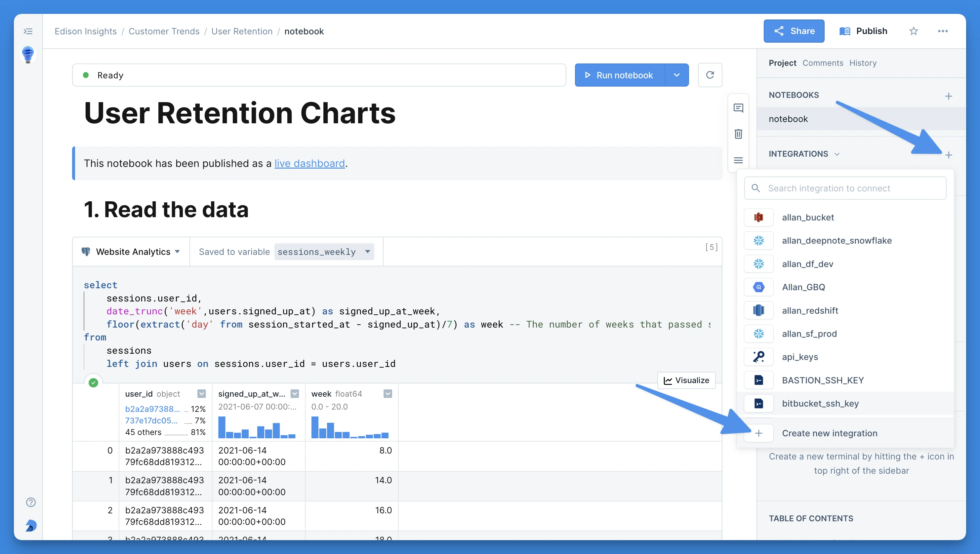Image resolution: width=980 pixels, height=554 pixels.
Task: Click the 8.0 week value in row 0
Action: coord(386,450)
